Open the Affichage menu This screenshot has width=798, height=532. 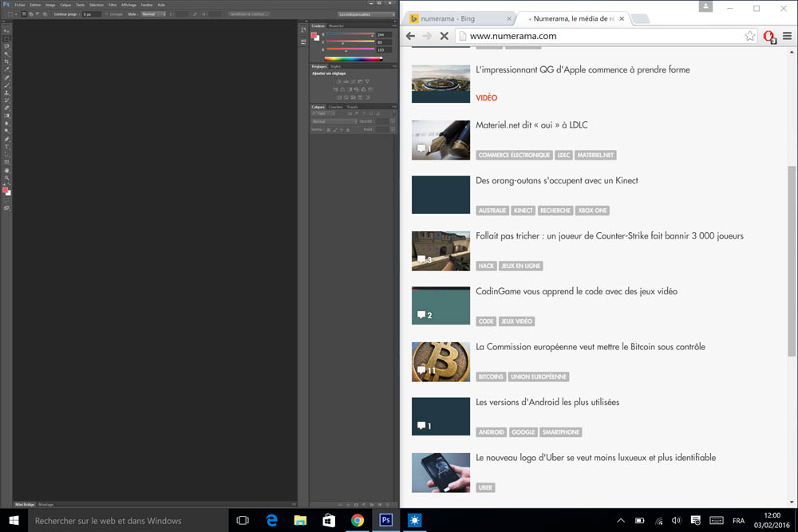[x=128, y=5]
